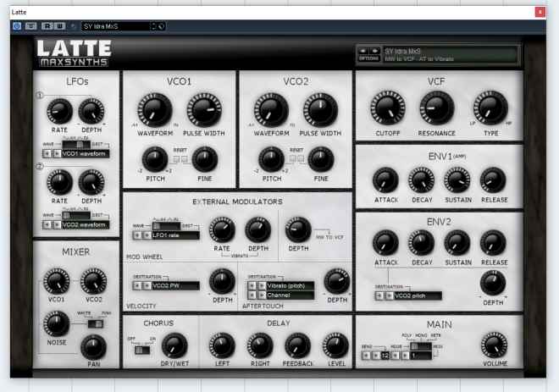559x392 pixels.
Task: Click the VCO1 FINE knob
Action: [205, 159]
